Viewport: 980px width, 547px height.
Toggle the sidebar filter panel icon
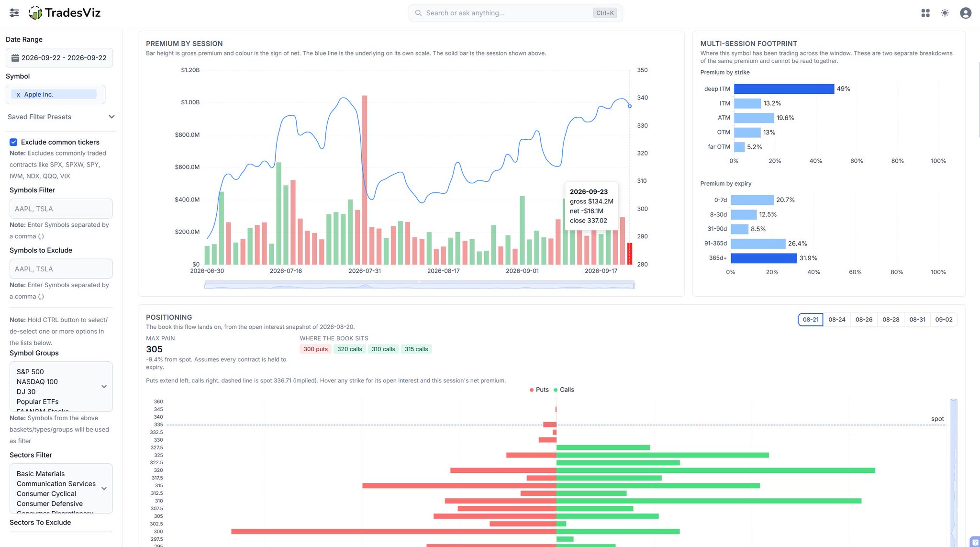(x=14, y=13)
